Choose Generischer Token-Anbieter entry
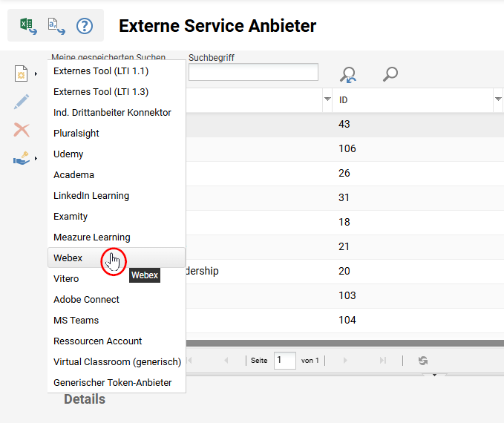The height and width of the screenshot is (423, 504). 117,382
